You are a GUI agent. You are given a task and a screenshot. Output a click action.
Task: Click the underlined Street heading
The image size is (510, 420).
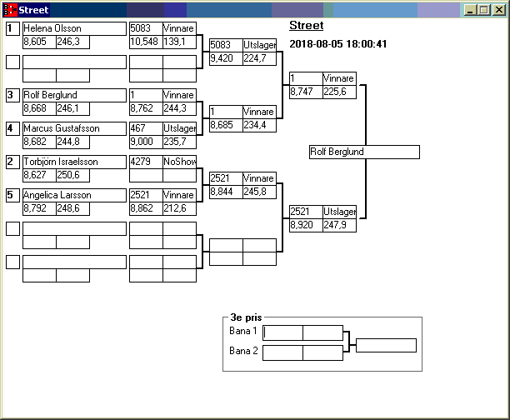306,26
